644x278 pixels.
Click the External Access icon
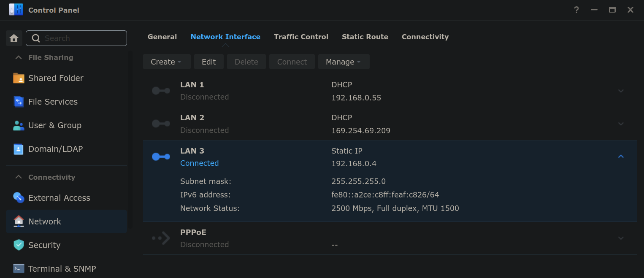(x=19, y=198)
